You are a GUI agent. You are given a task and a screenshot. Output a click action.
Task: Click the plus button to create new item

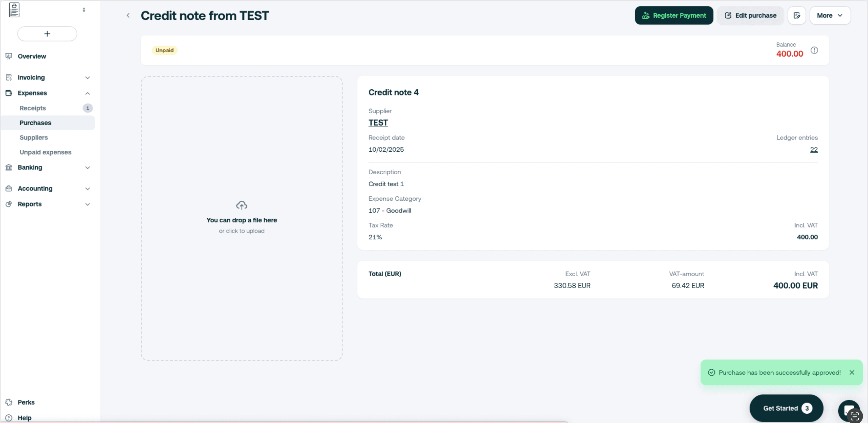pyautogui.click(x=47, y=34)
